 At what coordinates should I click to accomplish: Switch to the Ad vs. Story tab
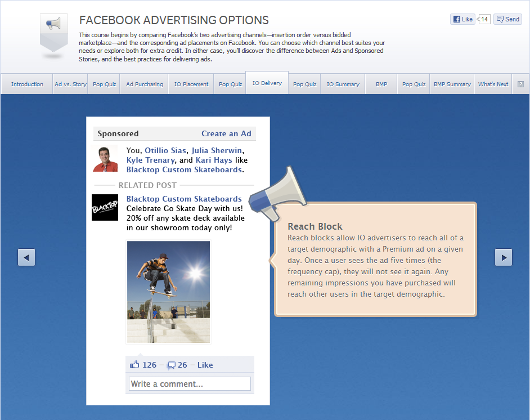(x=70, y=84)
